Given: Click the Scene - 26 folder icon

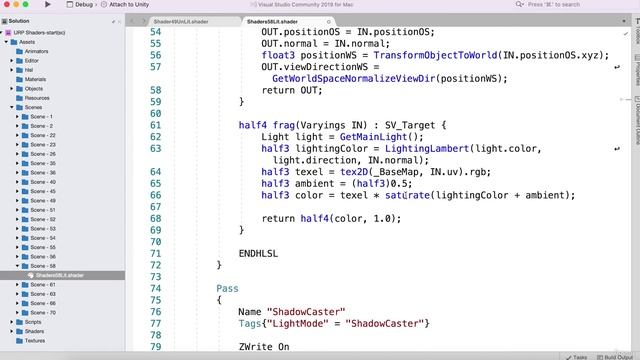Looking at the screenshot, I should coord(25,154).
